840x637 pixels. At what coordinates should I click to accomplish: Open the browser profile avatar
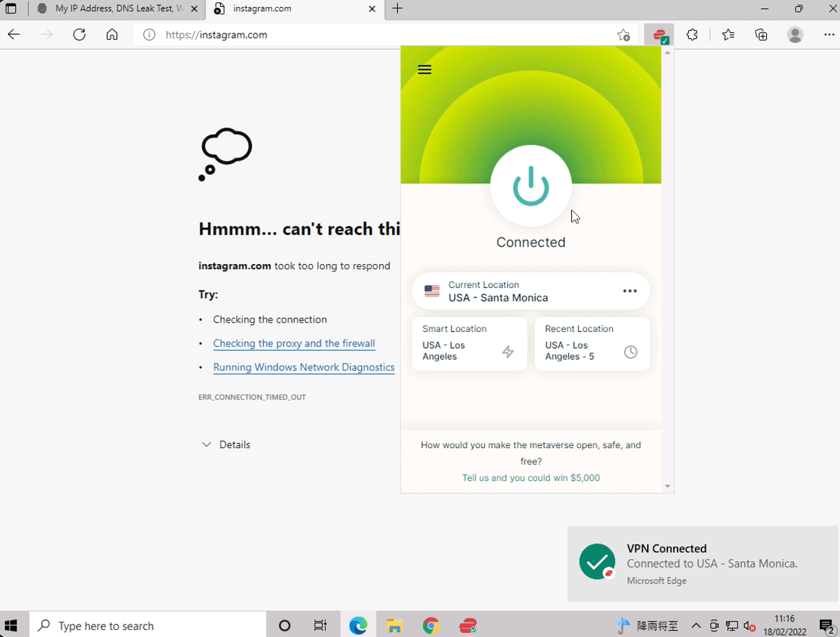tap(795, 35)
